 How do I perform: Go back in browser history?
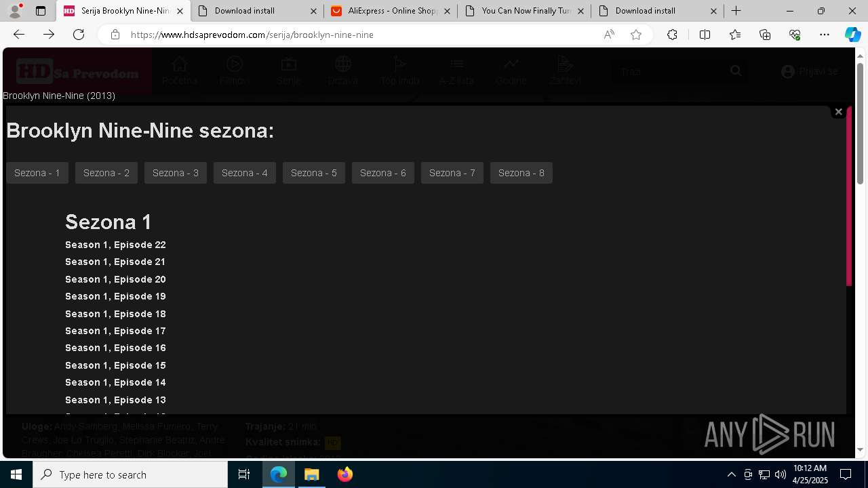19,35
